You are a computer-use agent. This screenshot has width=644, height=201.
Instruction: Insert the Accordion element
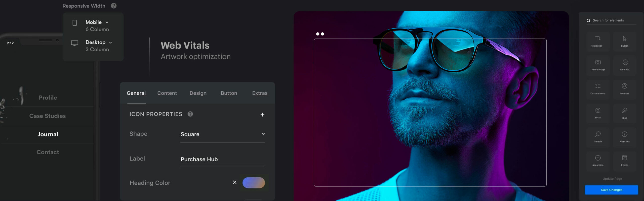point(598,161)
